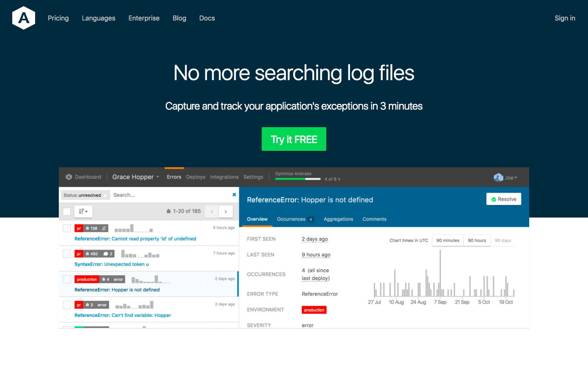
Task: Open the Blog link
Action: tap(179, 18)
